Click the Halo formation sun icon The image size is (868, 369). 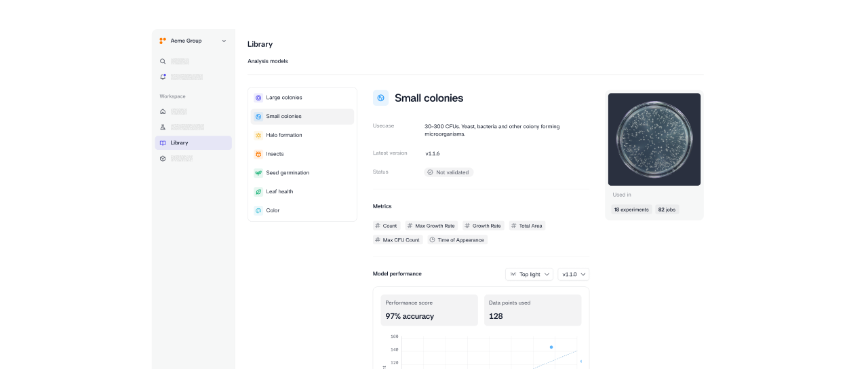point(258,135)
